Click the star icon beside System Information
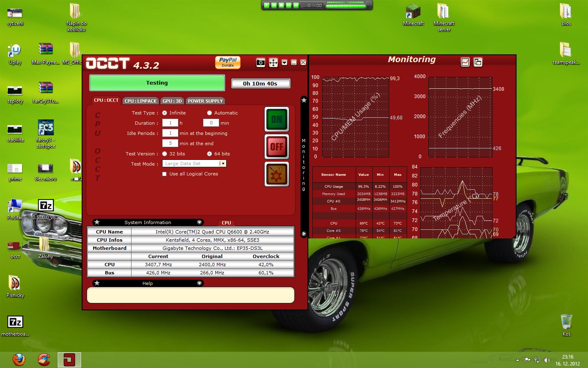 pos(97,222)
